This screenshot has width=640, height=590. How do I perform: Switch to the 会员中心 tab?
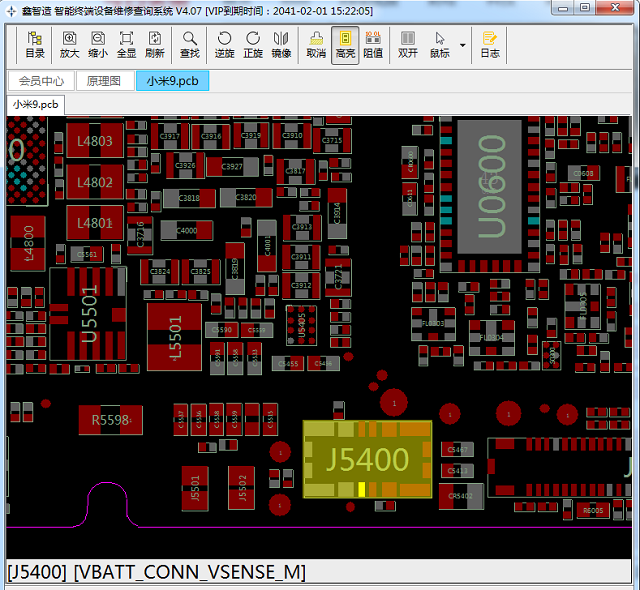[42, 81]
